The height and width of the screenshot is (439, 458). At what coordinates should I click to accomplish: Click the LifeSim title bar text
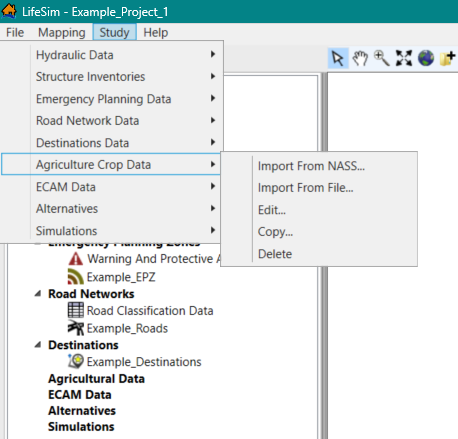tap(95, 12)
